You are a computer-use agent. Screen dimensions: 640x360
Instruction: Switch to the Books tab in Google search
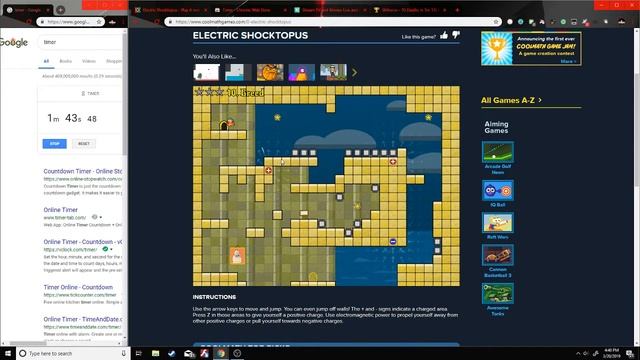click(x=65, y=61)
